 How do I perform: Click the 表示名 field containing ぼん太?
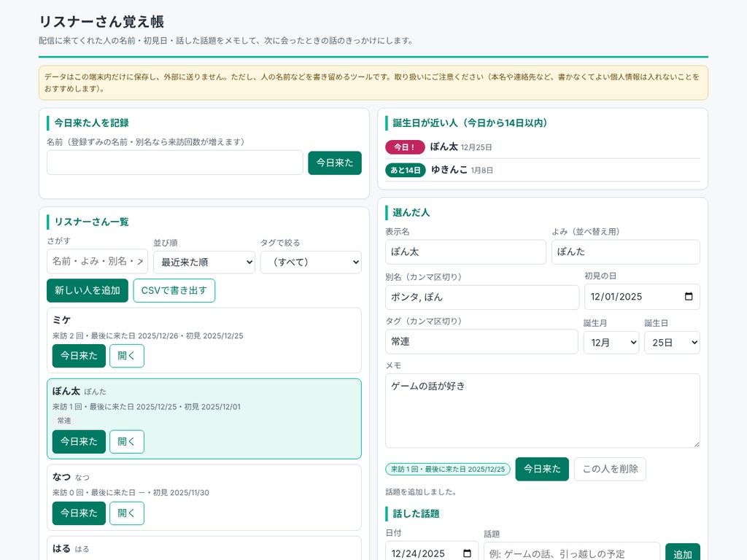[466, 252]
